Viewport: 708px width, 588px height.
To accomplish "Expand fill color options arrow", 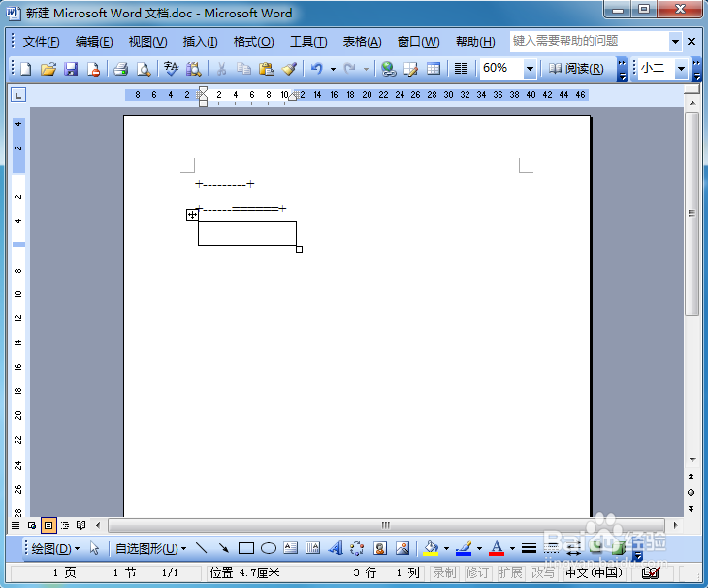I will click(x=446, y=549).
